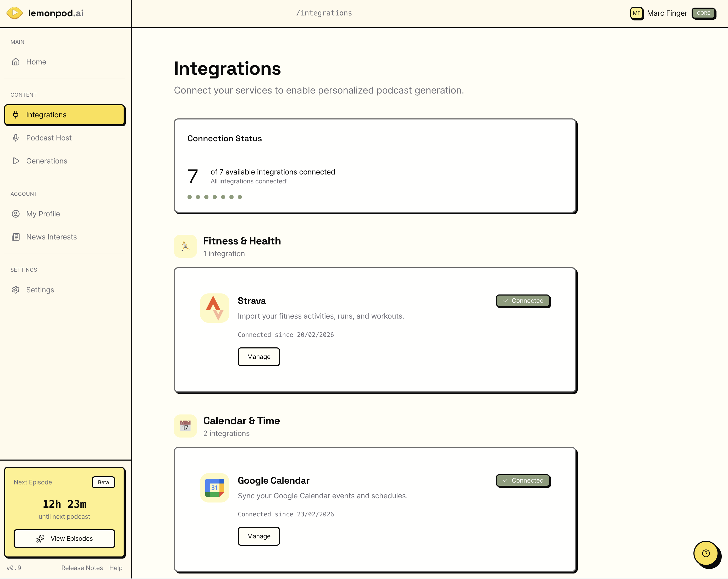Toggle the Connected status on Strava

point(523,301)
